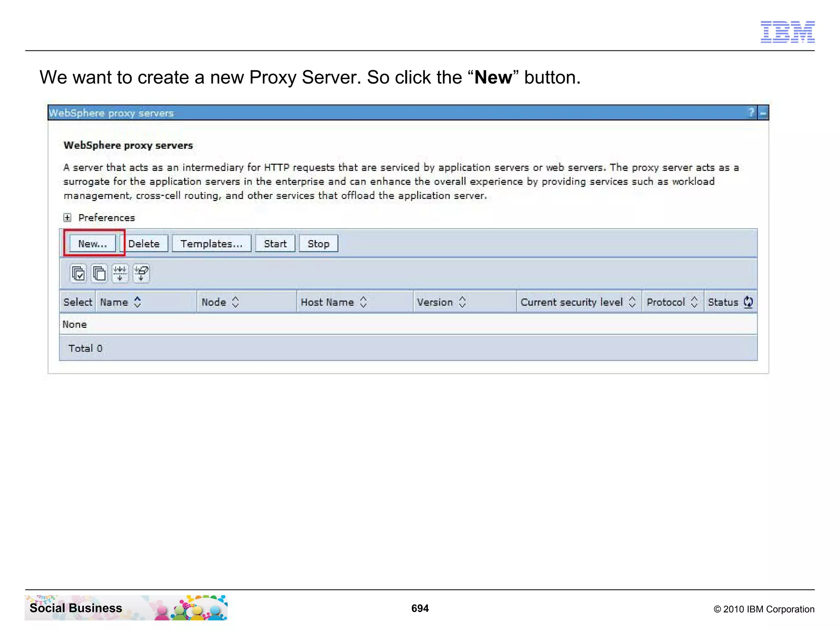Image resolution: width=840 pixels, height=630 pixels.
Task: Sort by Host Name column arrows
Action: point(363,302)
